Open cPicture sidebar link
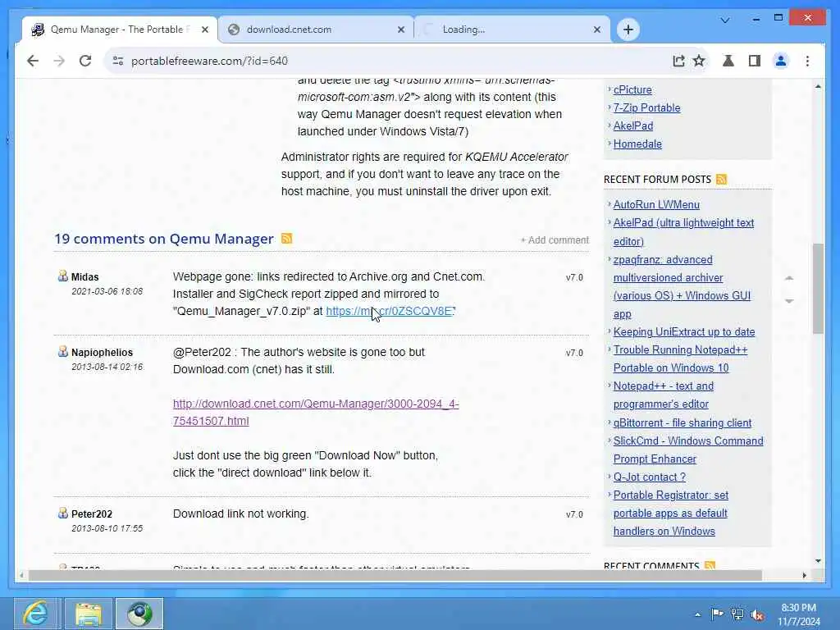Screen dimensions: 840x630 point(632,90)
